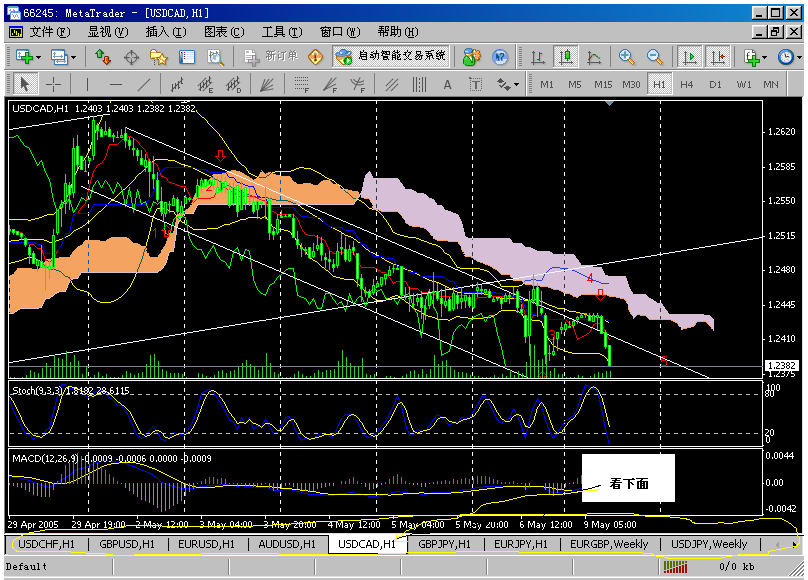Zoom in on the chart
Screen dimensions: 808x580
click(x=624, y=57)
